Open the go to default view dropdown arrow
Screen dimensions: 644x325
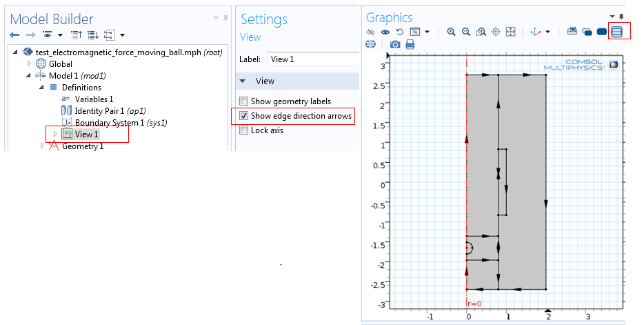pyautogui.click(x=548, y=32)
